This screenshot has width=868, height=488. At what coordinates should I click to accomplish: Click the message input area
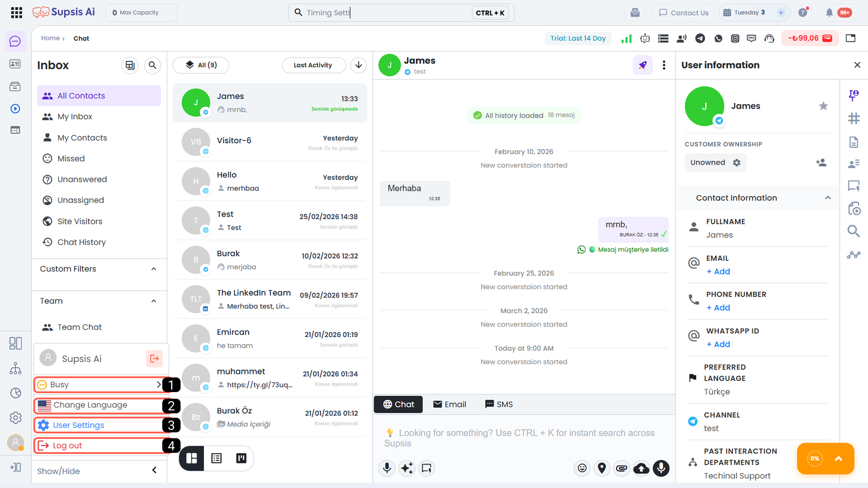(524, 438)
